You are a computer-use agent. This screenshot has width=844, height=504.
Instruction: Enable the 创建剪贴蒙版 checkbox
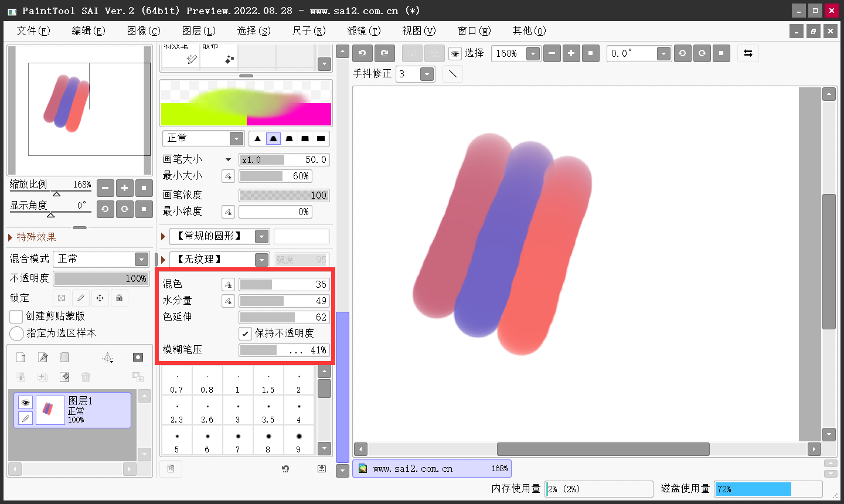coord(16,316)
